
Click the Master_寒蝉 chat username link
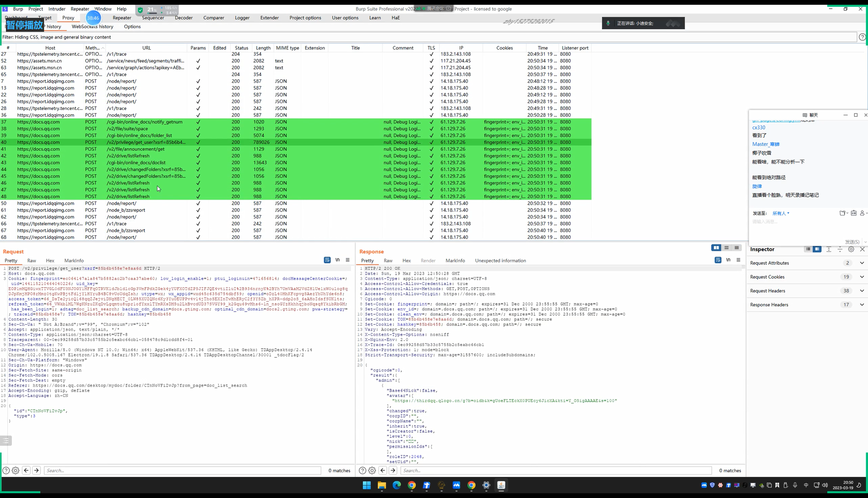[x=766, y=144]
